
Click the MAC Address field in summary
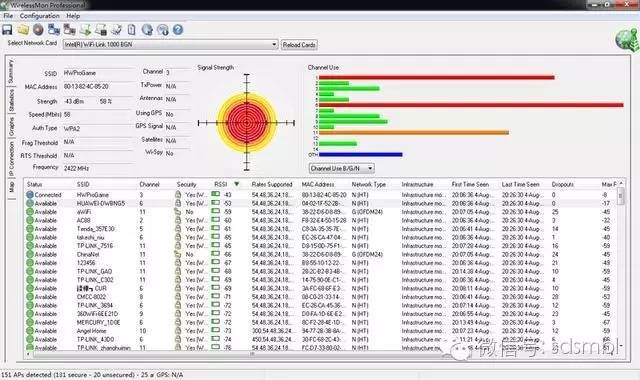click(98, 87)
